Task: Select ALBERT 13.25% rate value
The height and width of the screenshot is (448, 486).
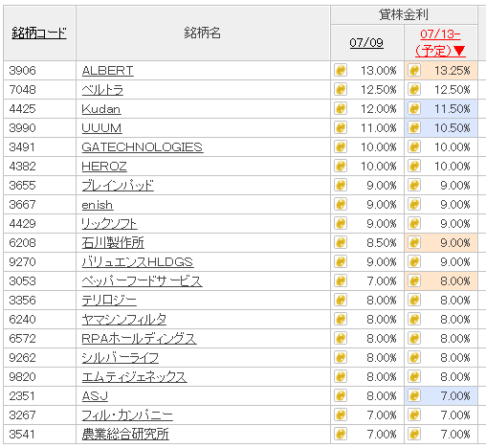Action: (x=453, y=71)
